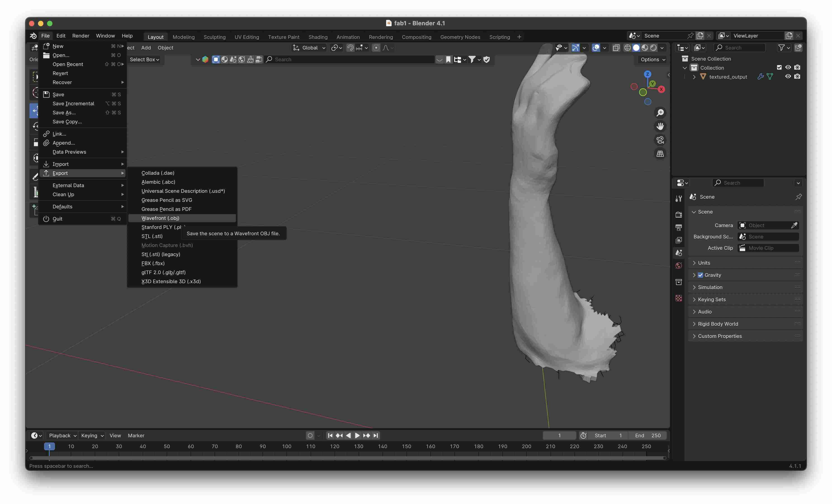Viewport: 832px width, 504px height.
Task: Open the Edit menu
Action: [x=61, y=35]
